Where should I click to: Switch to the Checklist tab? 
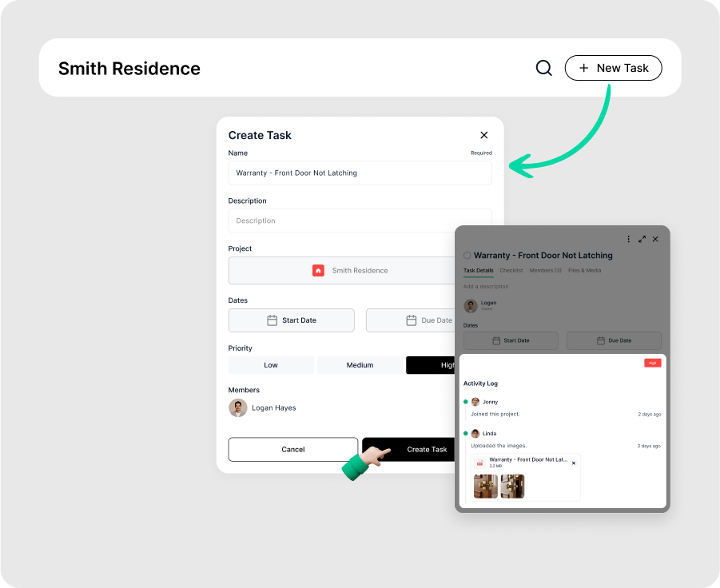pos(511,271)
